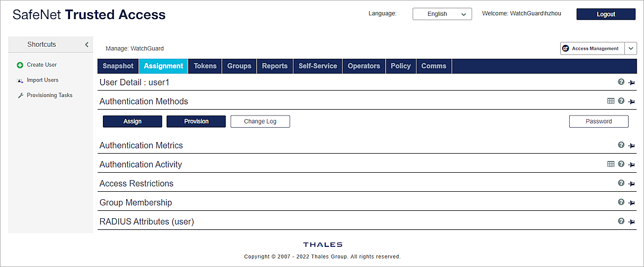Click pin icon in Authentication Activity row
644x267 pixels.
(631, 165)
